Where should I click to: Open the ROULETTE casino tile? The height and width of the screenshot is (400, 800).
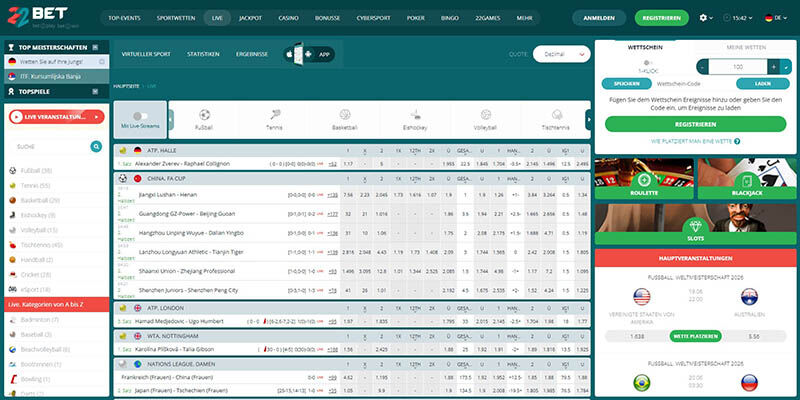(x=644, y=179)
